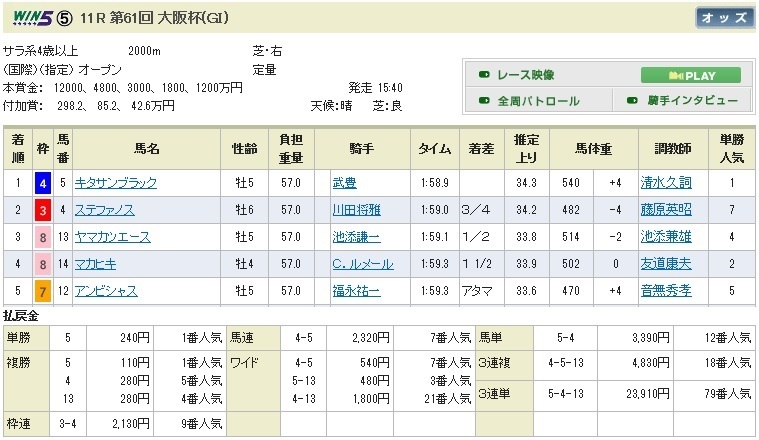Click the 推定上り column header
This screenshot has height=440, width=759.
[x=527, y=149]
